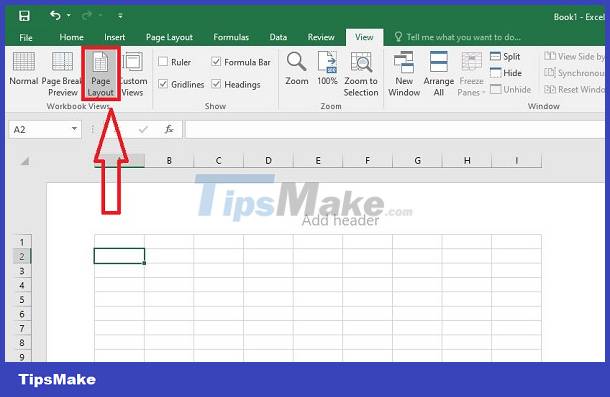The height and width of the screenshot is (397, 610).
Task: Save the workbook with the floppy disk icon
Action: 24,16
